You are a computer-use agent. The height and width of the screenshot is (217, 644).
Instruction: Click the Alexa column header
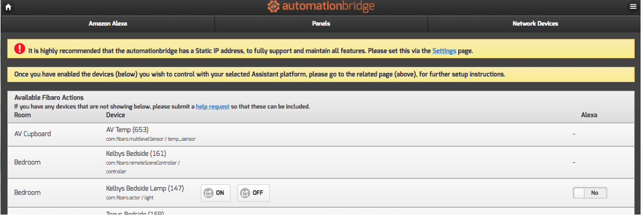click(x=589, y=115)
